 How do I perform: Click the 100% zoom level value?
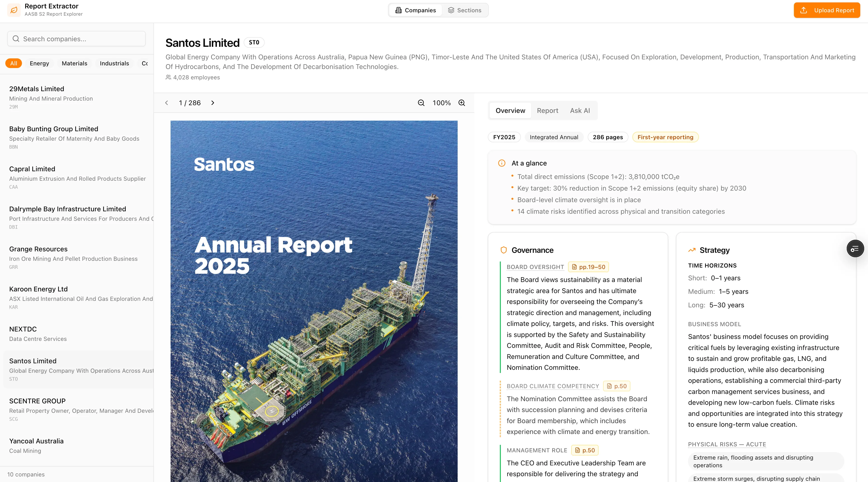pos(441,103)
